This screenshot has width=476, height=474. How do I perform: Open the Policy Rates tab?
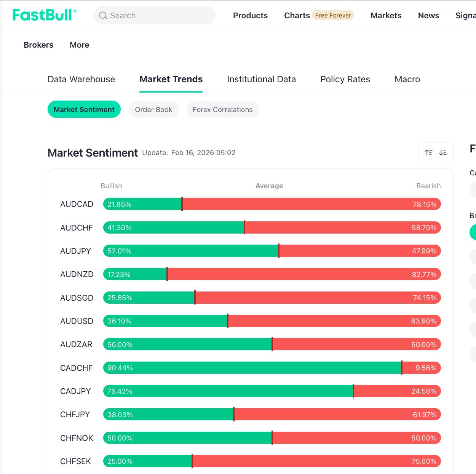click(345, 79)
